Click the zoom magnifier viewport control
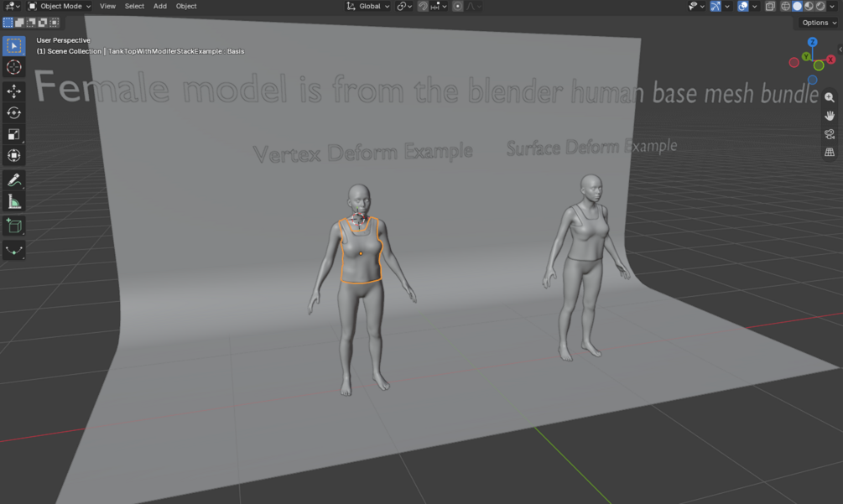The image size is (843, 504). point(830,98)
